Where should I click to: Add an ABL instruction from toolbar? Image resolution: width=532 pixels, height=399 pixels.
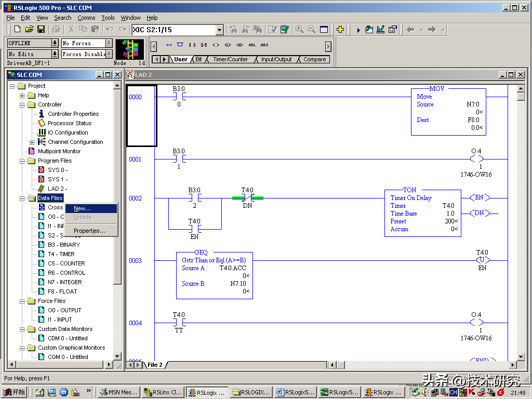pos(252,45)
